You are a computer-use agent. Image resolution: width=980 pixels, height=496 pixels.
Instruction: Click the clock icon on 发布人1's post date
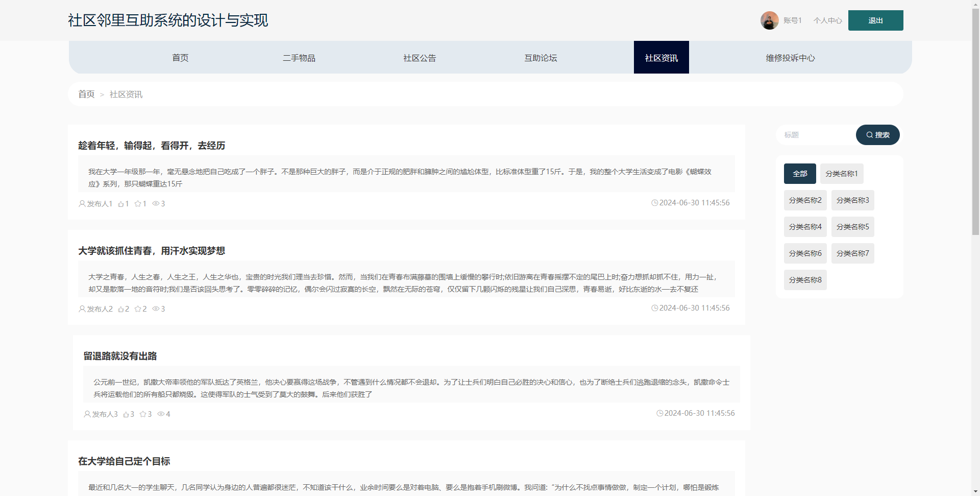point(655,203)
